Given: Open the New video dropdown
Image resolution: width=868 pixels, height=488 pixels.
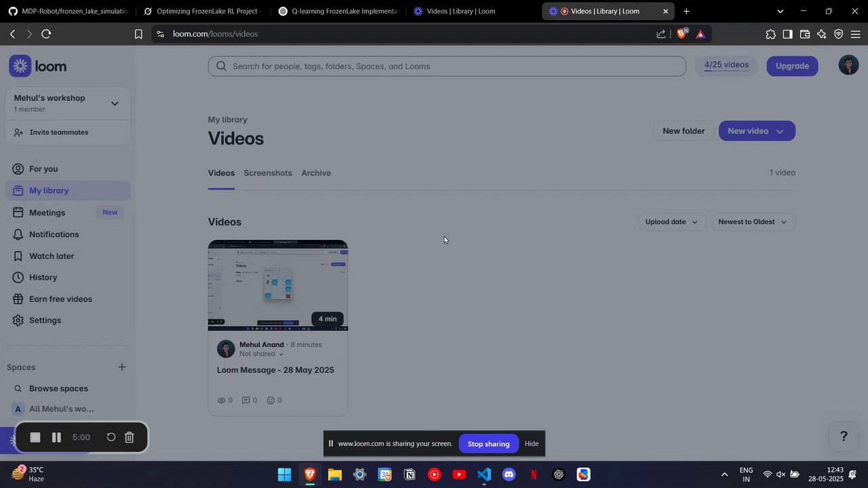Looking at the screenshot, I should point(757,131).
